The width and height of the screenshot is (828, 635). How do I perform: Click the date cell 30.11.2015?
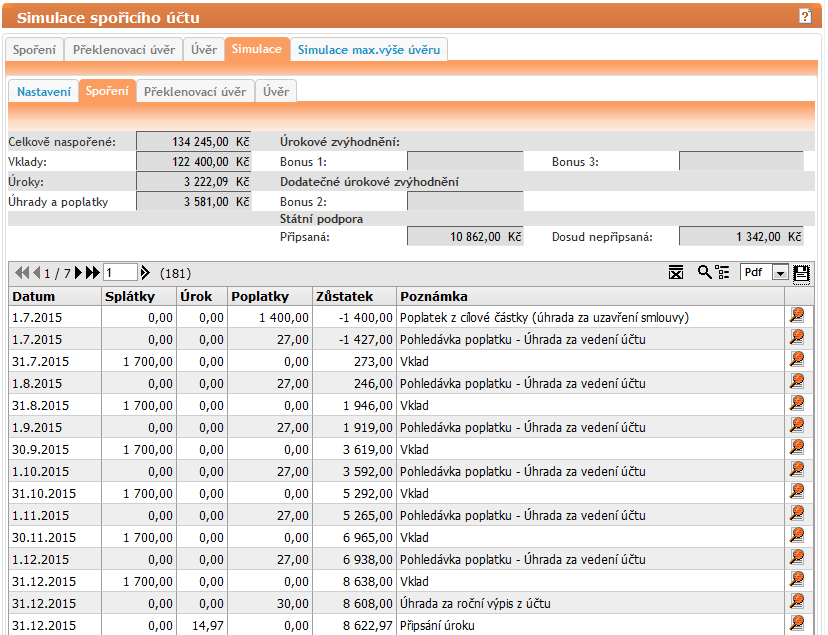coord(55,537)
